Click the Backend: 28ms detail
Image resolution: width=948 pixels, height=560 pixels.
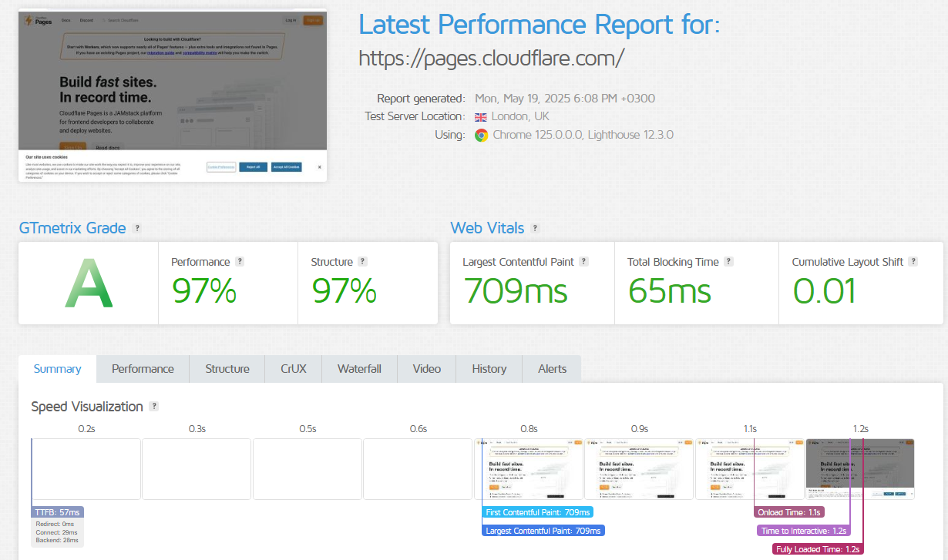pos(58,542)
